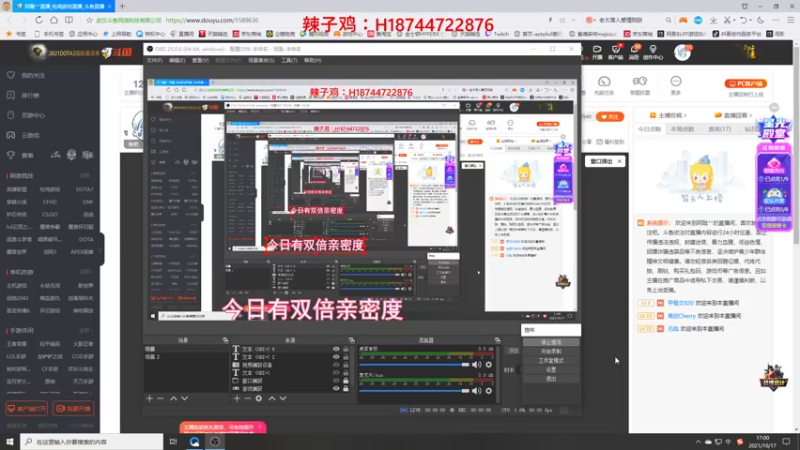Toggle visibility of 视频捕获设备 source

(336, 365)
